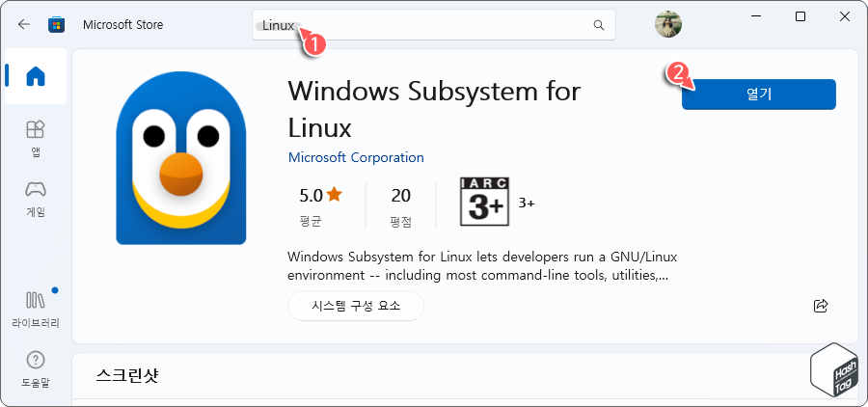
Task: Click the WSL penguin app logo
Action: (x=181, y=157)
